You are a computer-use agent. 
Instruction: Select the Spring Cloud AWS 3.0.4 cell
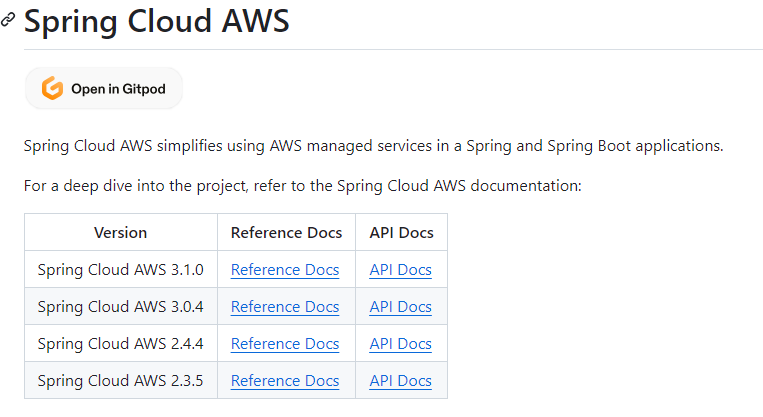pyautogui.click(x=121, y=307)
